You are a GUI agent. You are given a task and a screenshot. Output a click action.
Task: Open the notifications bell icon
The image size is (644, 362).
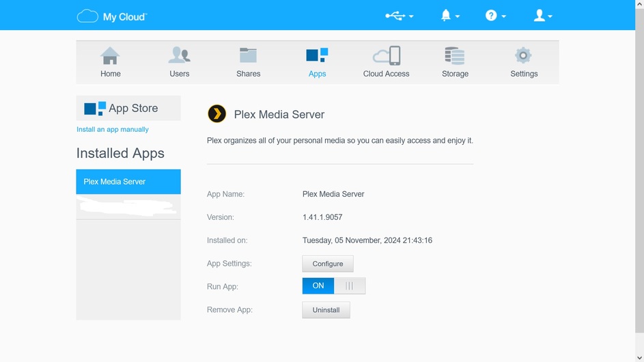[446, 16]
